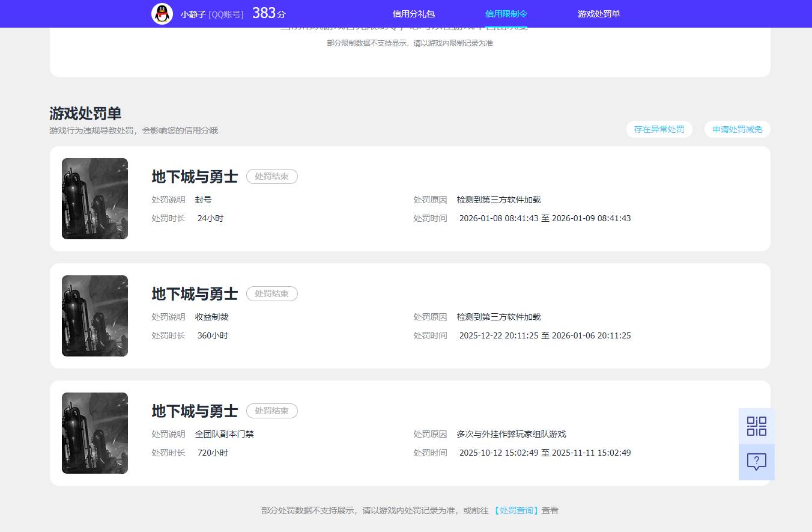Open the question-mark help feedback icon

coord(756,462)
